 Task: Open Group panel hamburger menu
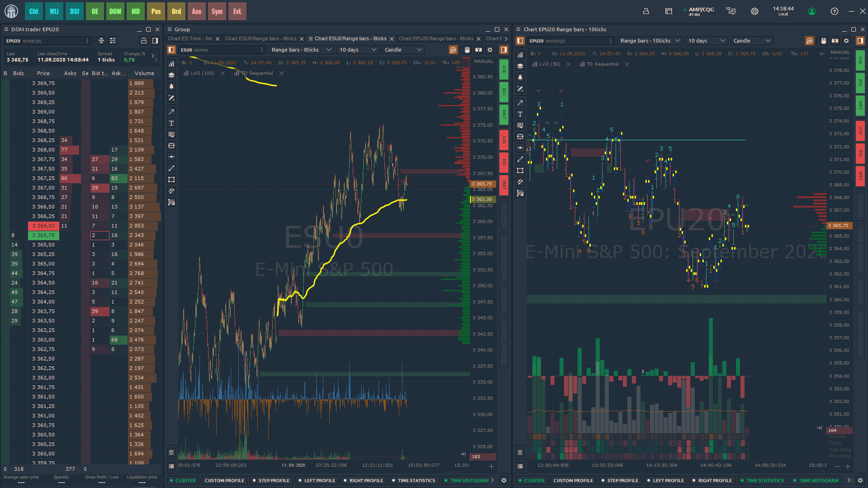170,29
